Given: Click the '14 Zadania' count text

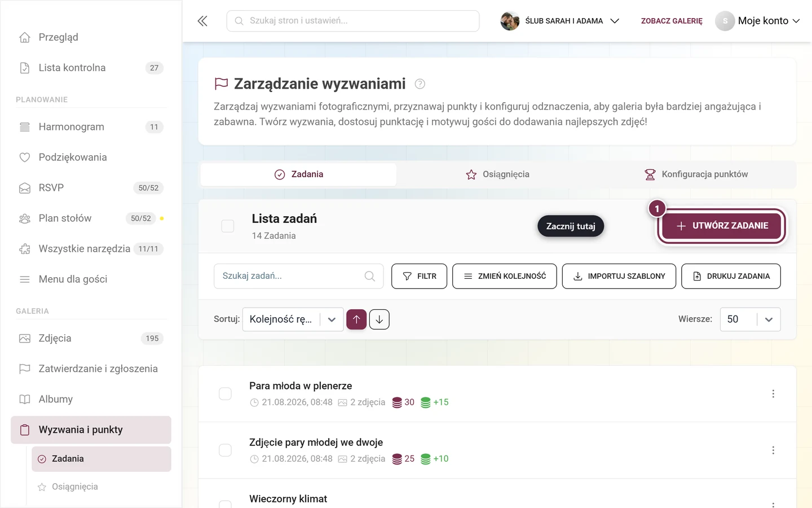Looking at the screenshot, I should coord(273,236).
